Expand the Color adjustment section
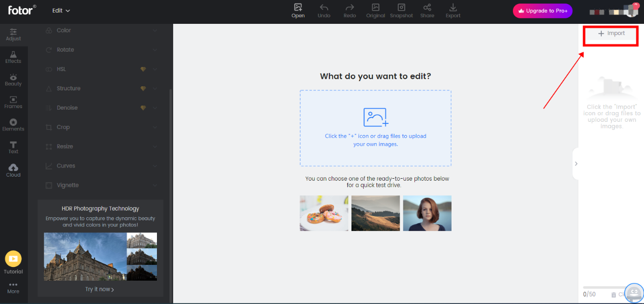644x304 pixels. click(100, 30)
